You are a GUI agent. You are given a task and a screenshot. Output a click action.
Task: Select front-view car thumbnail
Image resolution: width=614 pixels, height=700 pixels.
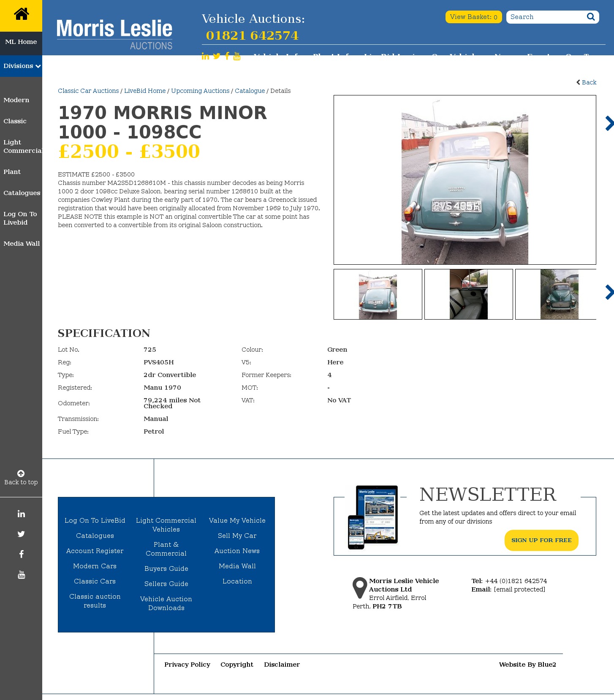[x=556, y=294]
